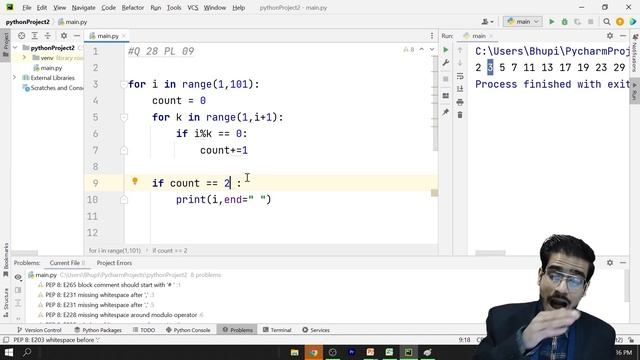
Task: Open Python Packages tool window
Action: (98, 330)
